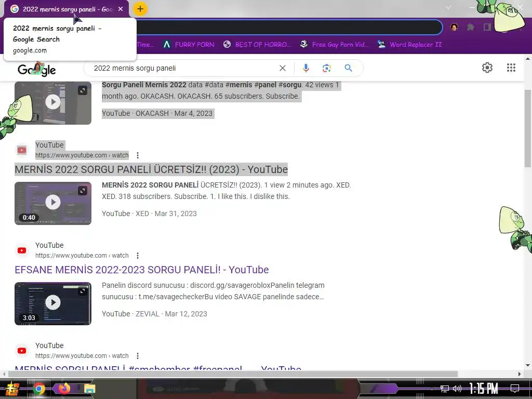
Task: Open the Google apps grid
Action: [x=511, y=68]
